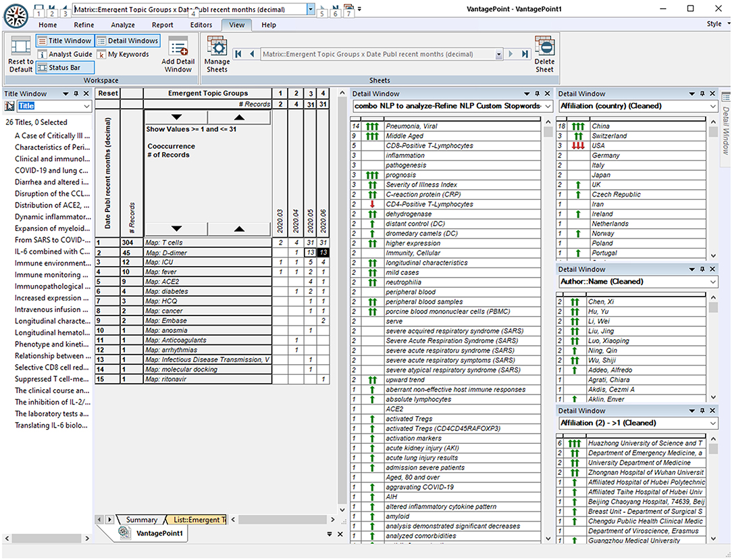Image resolution: width=732 pixels, height=560 pixels.
Task: Go to the first sheet arrow
Action: pos(238,54)
